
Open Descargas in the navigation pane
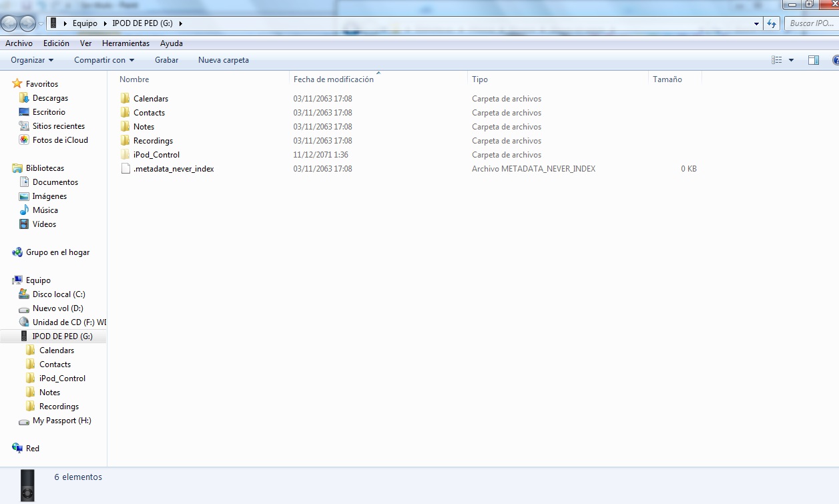click(50, 98)
